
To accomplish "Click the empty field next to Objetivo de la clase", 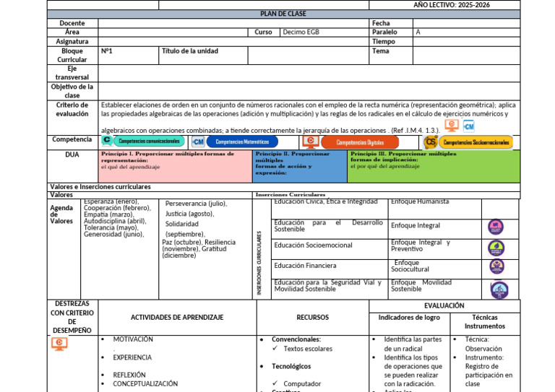I will pos(309,91).
